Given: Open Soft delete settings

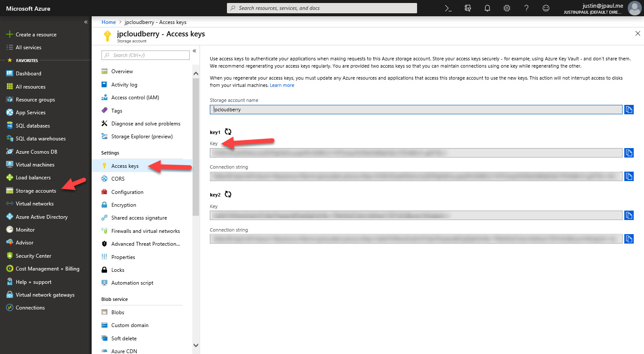Looking at the screenshot, I should (124, 339).
